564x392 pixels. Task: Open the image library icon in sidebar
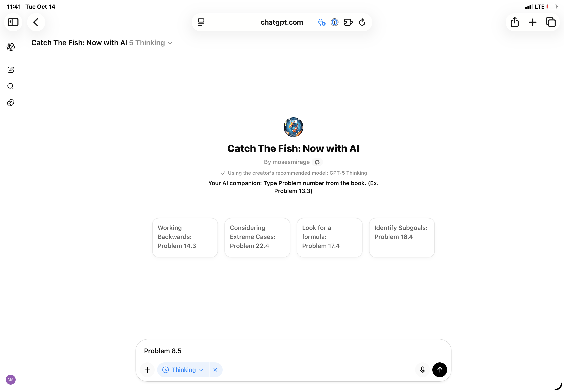click(10, 103)
